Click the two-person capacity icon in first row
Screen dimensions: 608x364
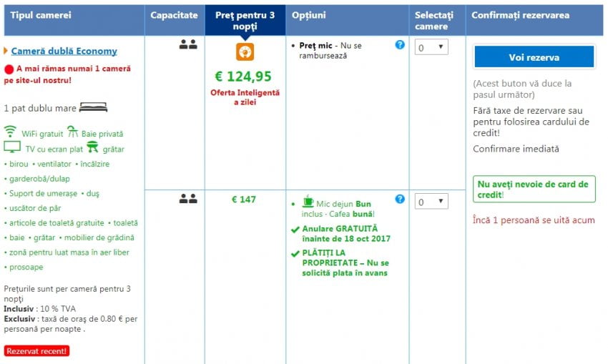point(188,44)
